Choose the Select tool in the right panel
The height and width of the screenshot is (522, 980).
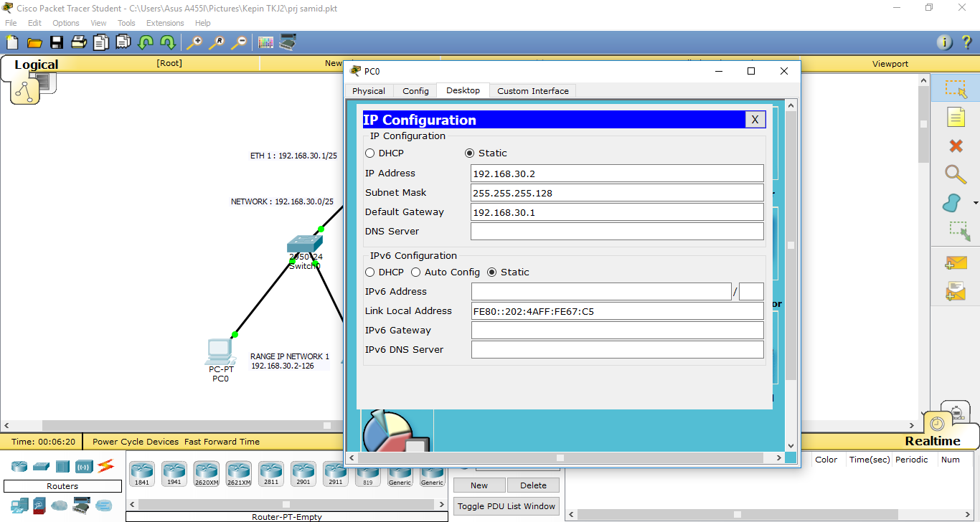click(x=956, y=89)
